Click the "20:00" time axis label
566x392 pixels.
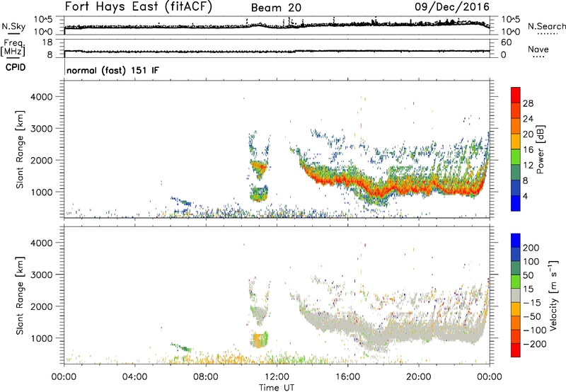pos(419,377)
